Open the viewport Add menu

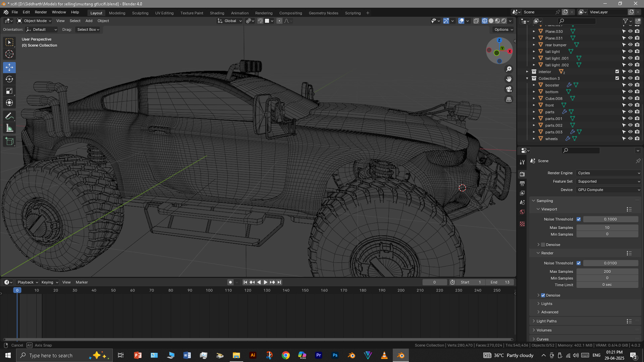tap(89, 21)
